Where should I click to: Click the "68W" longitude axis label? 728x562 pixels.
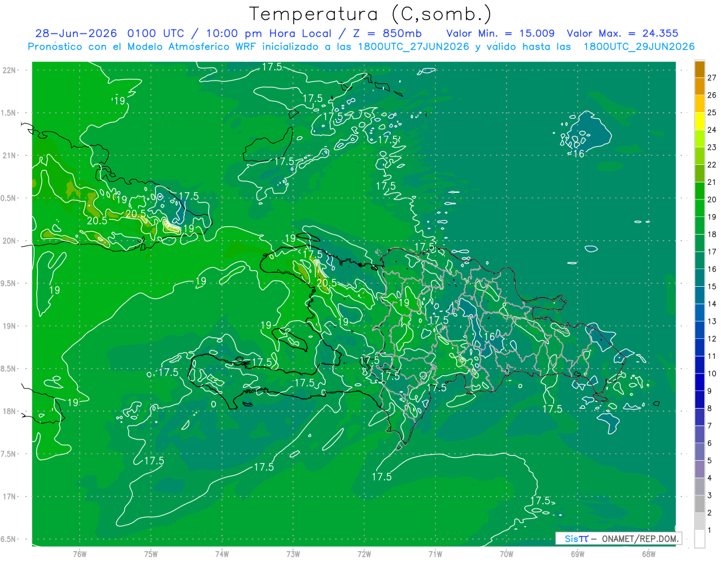tap(648, 554)
